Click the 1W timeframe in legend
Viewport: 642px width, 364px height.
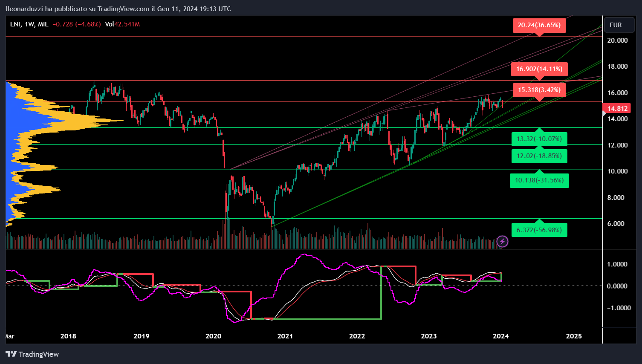[x=29, y=24]
